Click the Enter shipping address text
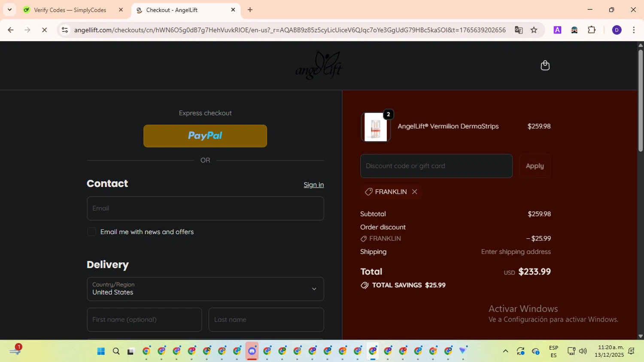The image size is (644, 362). 516,252
